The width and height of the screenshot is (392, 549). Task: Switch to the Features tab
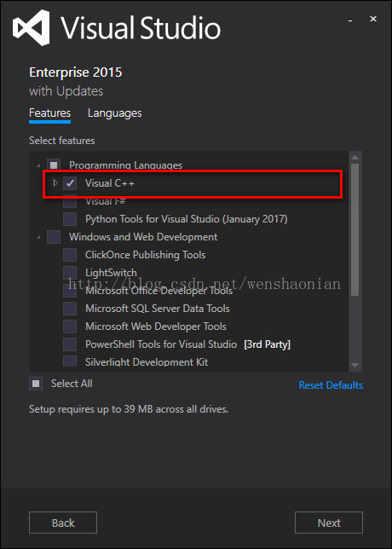pos(49,113)
